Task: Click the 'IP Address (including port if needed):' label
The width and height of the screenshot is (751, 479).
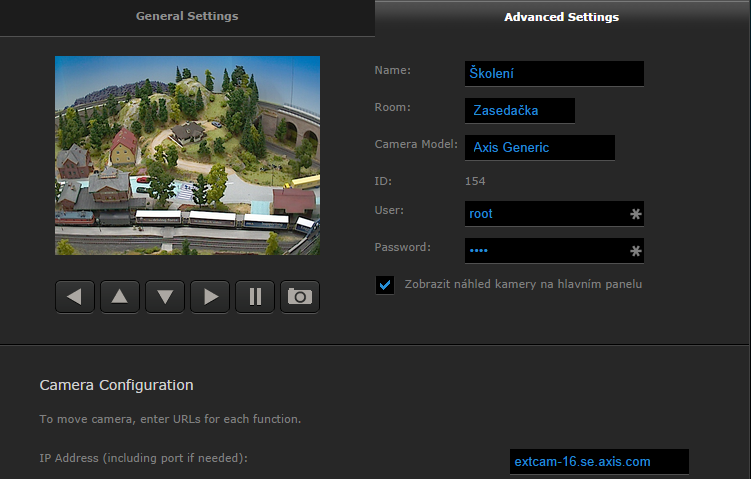Action: click(144, 458)
